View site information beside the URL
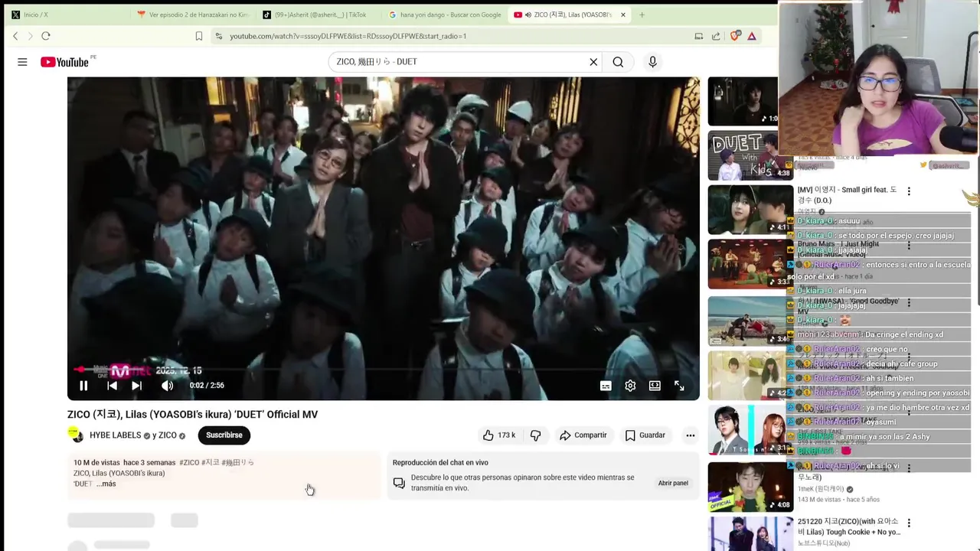Image resolution: width=980 pixels, height=551 pixels. [219, 36]
